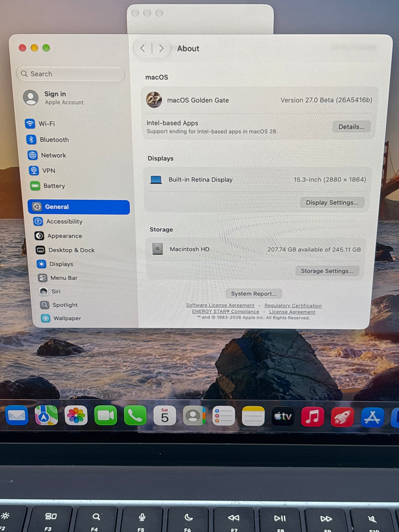Click the 207.74 GB available text

tap(314, 249)
